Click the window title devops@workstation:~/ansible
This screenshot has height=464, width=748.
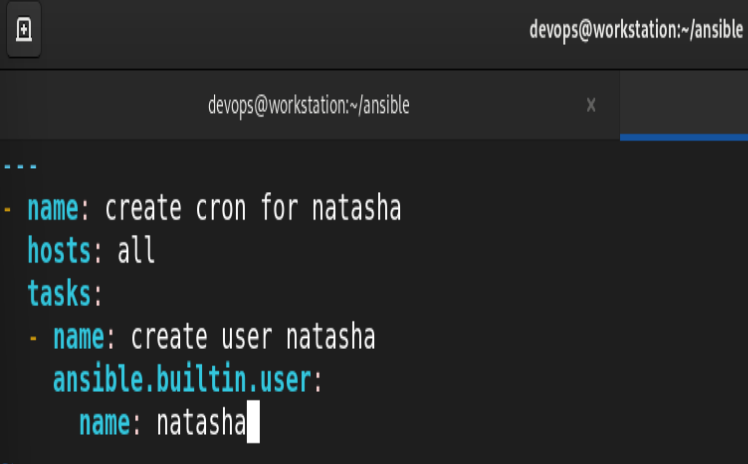636,30
